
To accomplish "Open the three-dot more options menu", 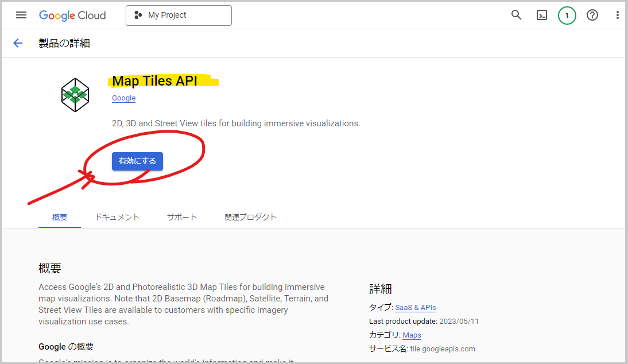I will (x=617, y=16).
